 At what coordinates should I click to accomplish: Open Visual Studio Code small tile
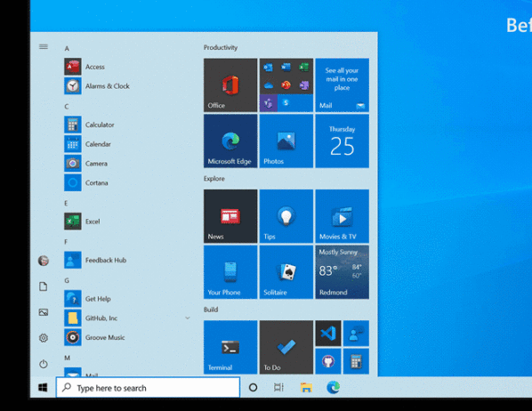tap(328, 334)
